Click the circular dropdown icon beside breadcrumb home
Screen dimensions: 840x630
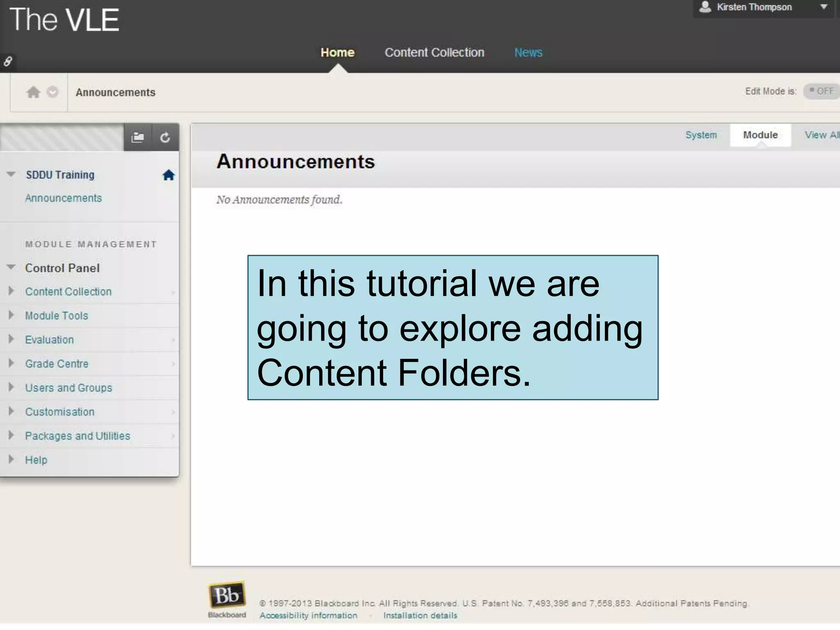coord(52,92)
